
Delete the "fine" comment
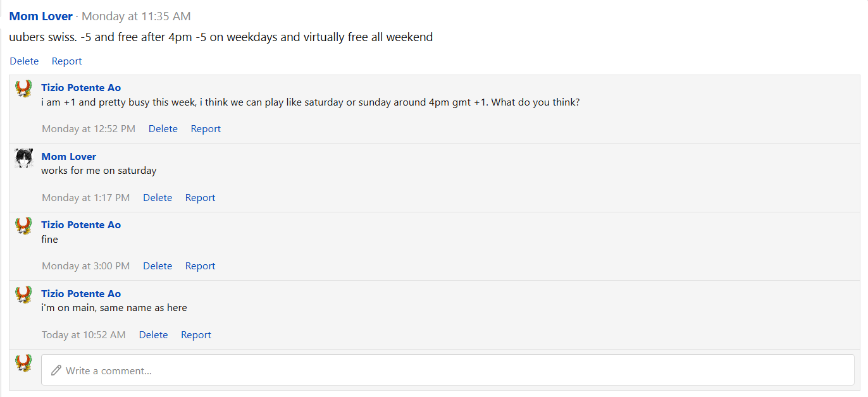point(158,266)
